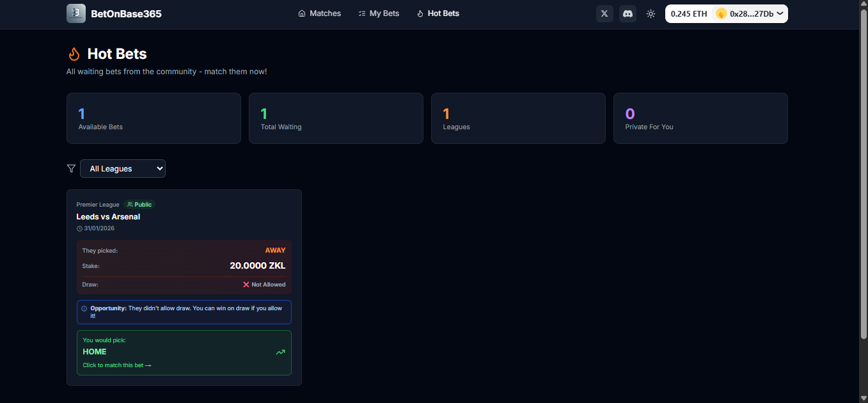Open the All Leagues dropdown
Image resolution: width=868 pixels, height=403 pixels.
[x=122, y=168]
